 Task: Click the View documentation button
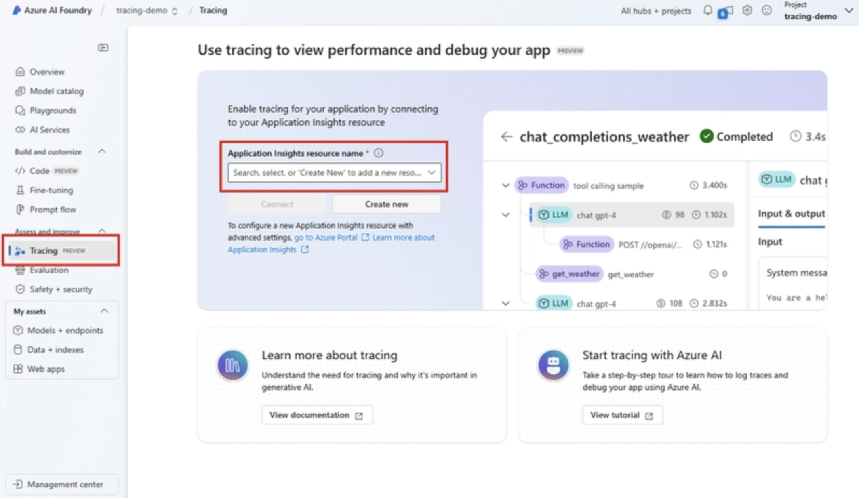(x=316, y=415)
